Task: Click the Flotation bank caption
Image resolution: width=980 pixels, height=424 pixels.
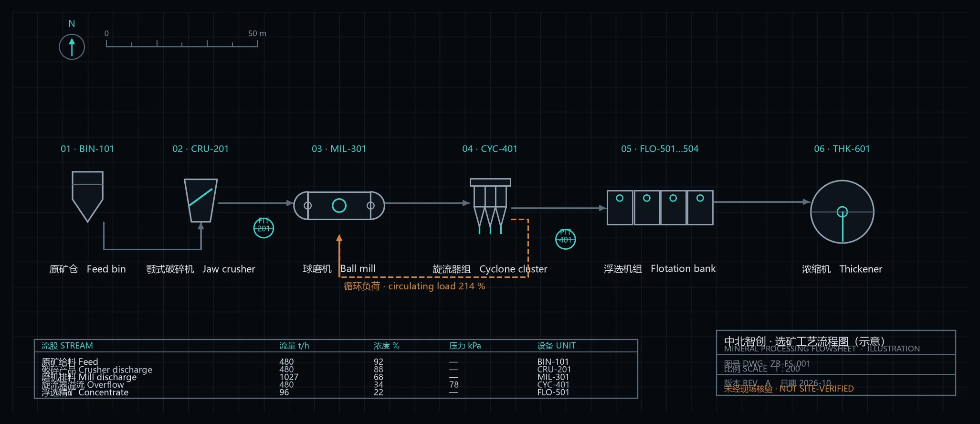Action: 660,269
